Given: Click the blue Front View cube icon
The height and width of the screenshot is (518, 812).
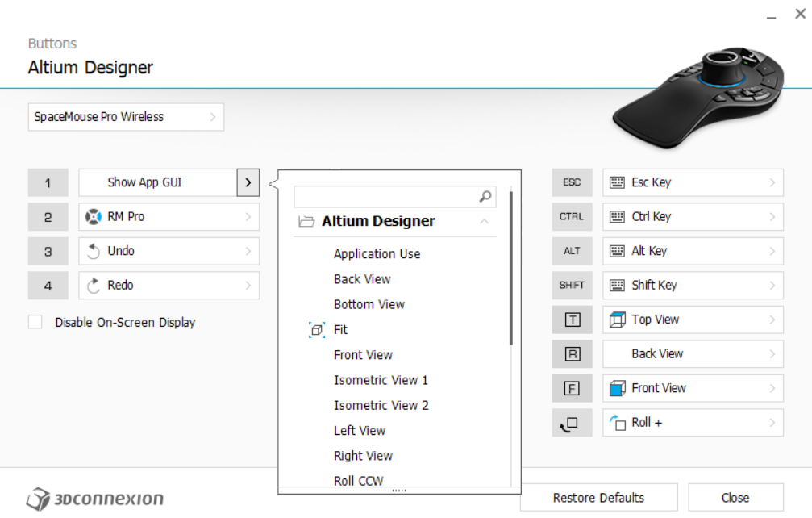Looking at the screenshot, I should 618,388.
